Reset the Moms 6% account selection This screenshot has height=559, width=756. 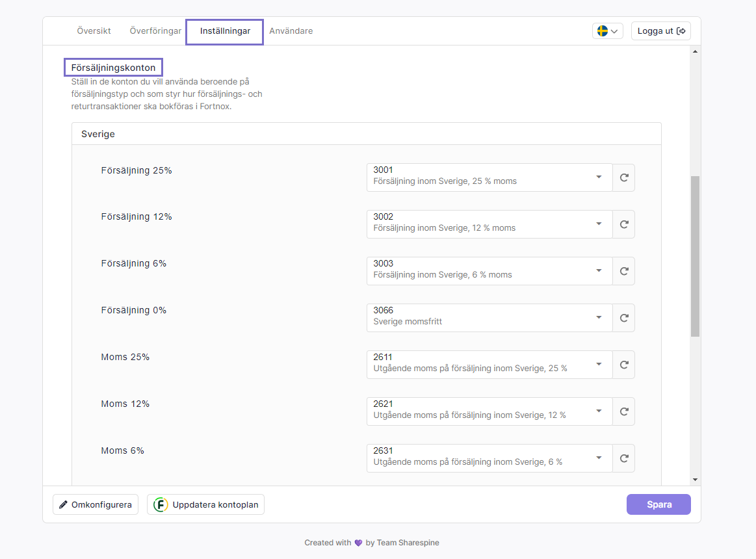coord(624,458)
